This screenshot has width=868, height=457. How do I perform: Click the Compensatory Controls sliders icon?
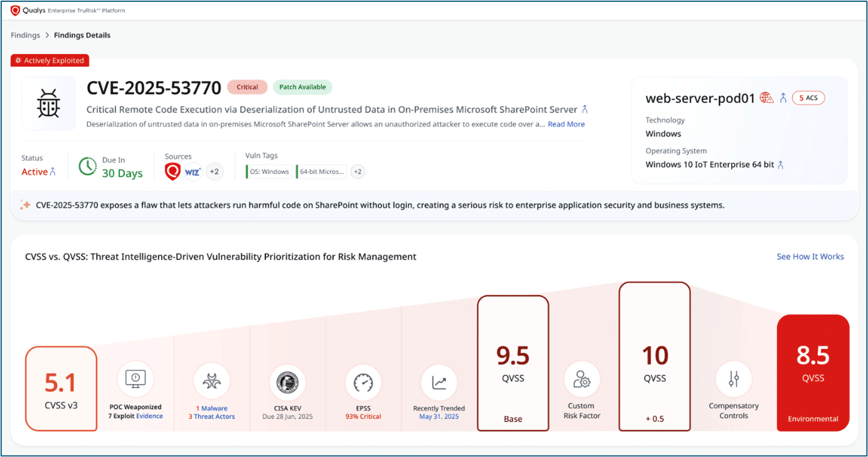click(x=733, y=379)
